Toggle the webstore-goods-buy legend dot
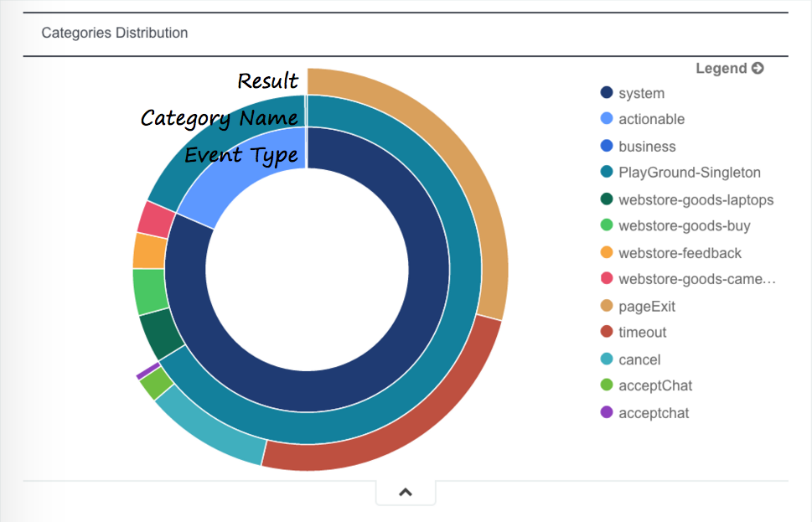Image resolution: width=812 pixels, height=522 pixels. click(x=607, y=225)
